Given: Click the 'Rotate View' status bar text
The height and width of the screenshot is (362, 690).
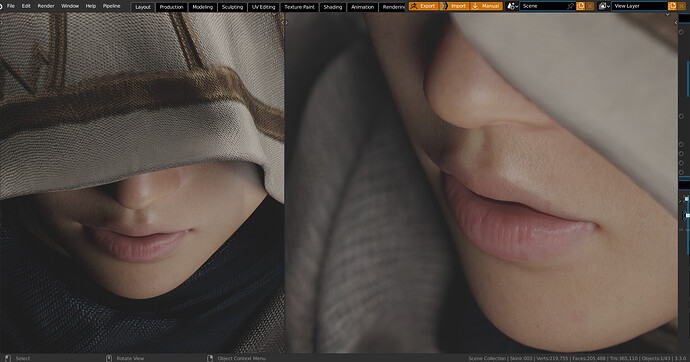Looking at the screenshot, I should coord(130,358).
